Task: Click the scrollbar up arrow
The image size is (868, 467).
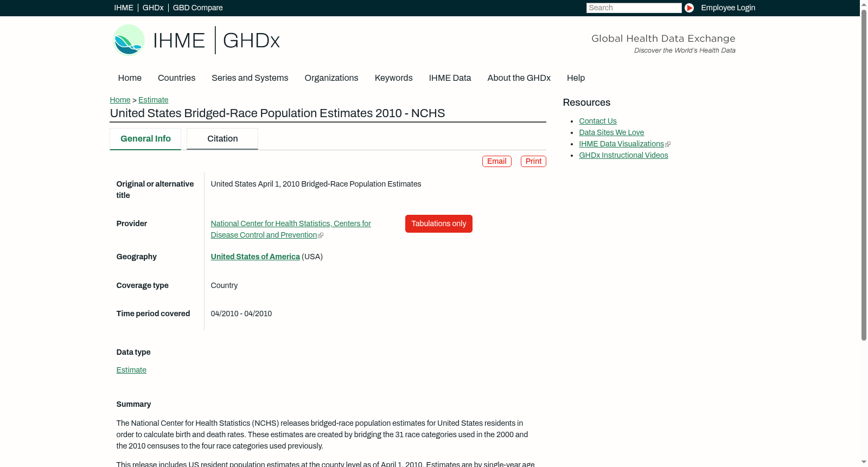Action: tap(864, 4)
